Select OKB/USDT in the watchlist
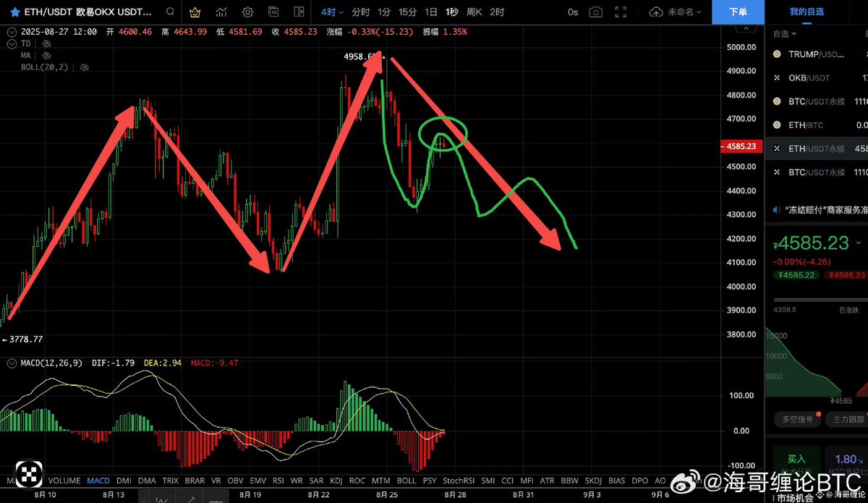The image size is (868, 503). click(x=817, y=77)
